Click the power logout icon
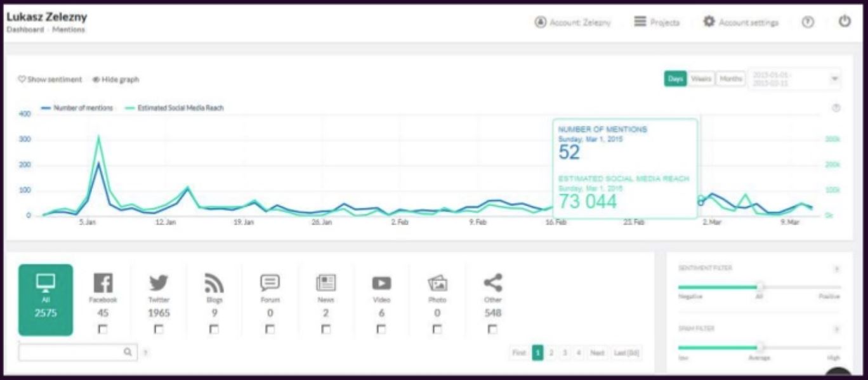This screenshot has width=868, height=380. [x=844, y=22]
